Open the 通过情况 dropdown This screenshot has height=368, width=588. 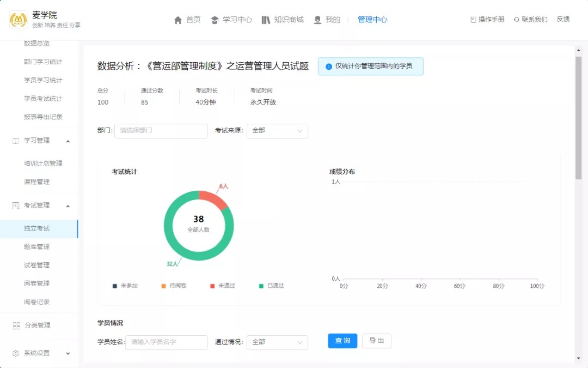[x=277, y=342]
